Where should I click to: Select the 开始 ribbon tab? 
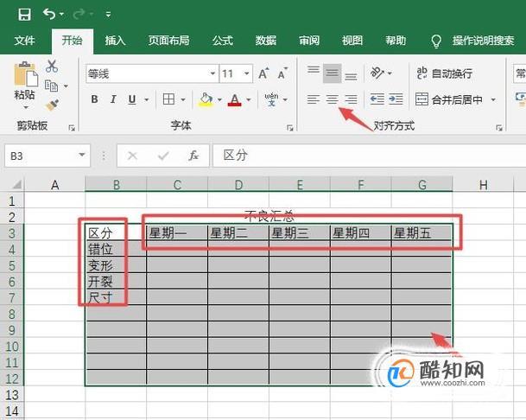(73, 41)
